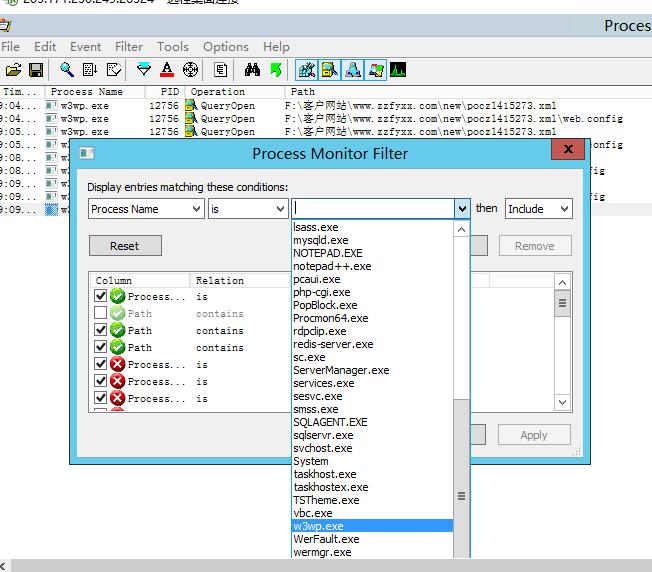
Task: Click the dropdown list scrollbar thumb
Action: point(461,478)
